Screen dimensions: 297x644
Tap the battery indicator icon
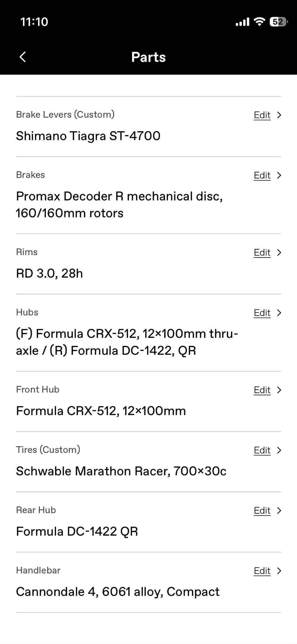click(278, 22)
